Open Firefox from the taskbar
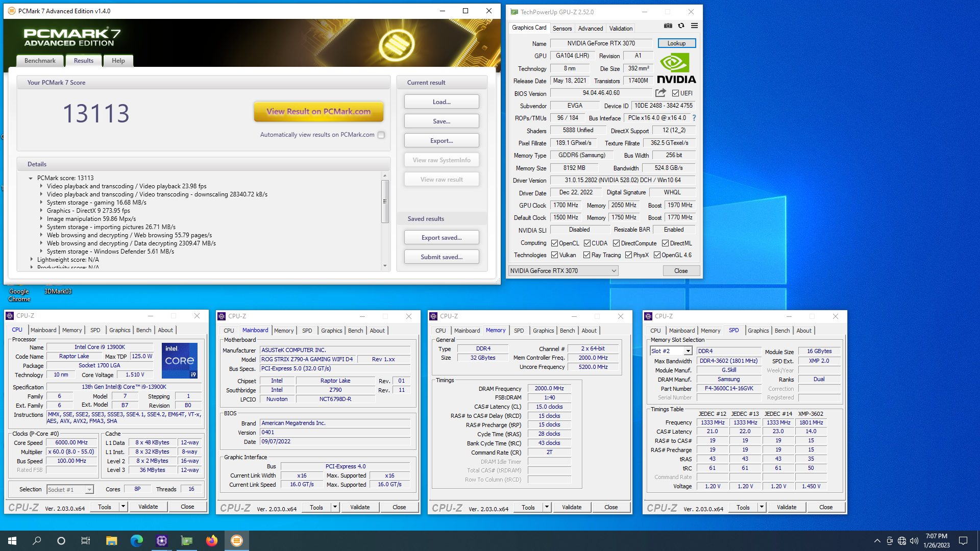Viewport: 980px width, 551px height. (211, 541)
